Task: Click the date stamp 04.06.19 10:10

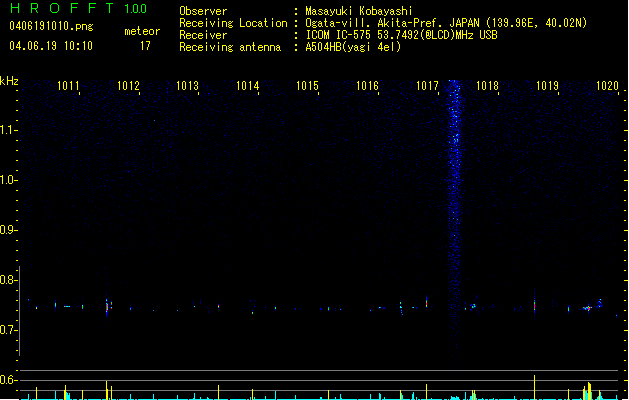Action: tap(51, 46)
